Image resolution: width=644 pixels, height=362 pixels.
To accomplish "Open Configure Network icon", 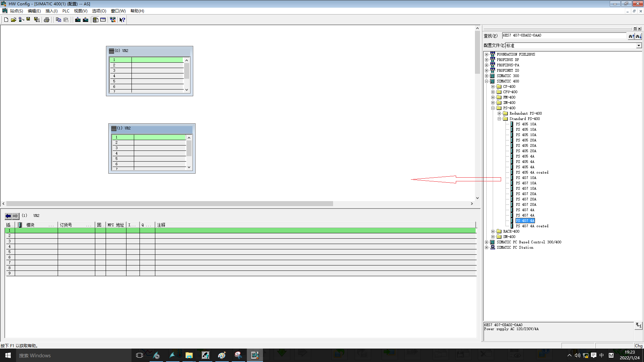I will [x=113, y=20].
